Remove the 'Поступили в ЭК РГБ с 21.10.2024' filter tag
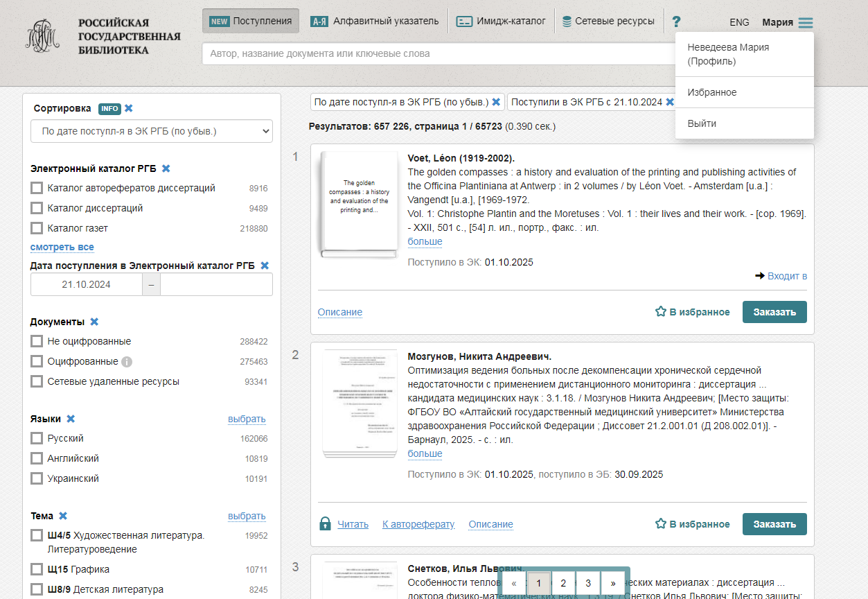The height and width of the screenshot is (599, 868). (x=670, y=102)
